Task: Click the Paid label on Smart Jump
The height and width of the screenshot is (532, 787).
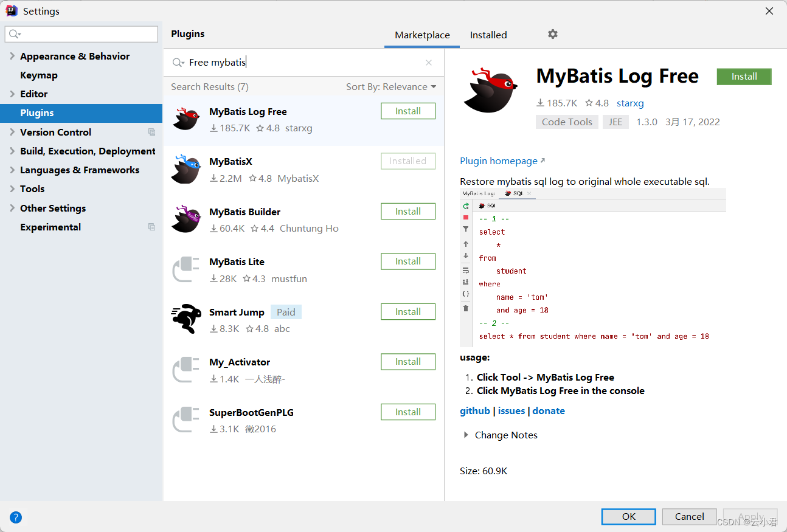Action: pyautogui.click(x=286, y=313)
